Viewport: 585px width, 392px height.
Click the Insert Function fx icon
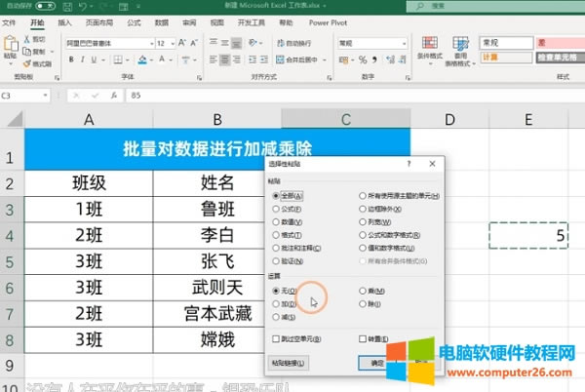click(114, 96)
